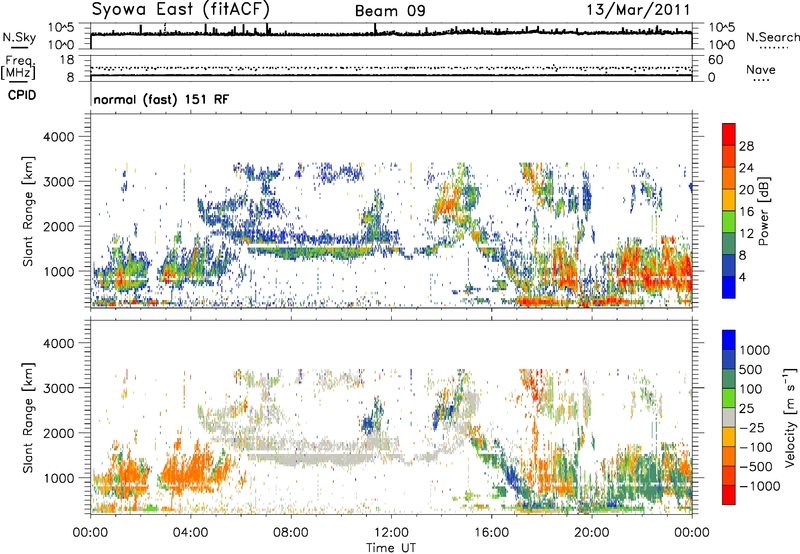The height and width of the screenshot is (554, 800).
Task: Click the right-side Nave axis value 60
Action: [715, 60]
